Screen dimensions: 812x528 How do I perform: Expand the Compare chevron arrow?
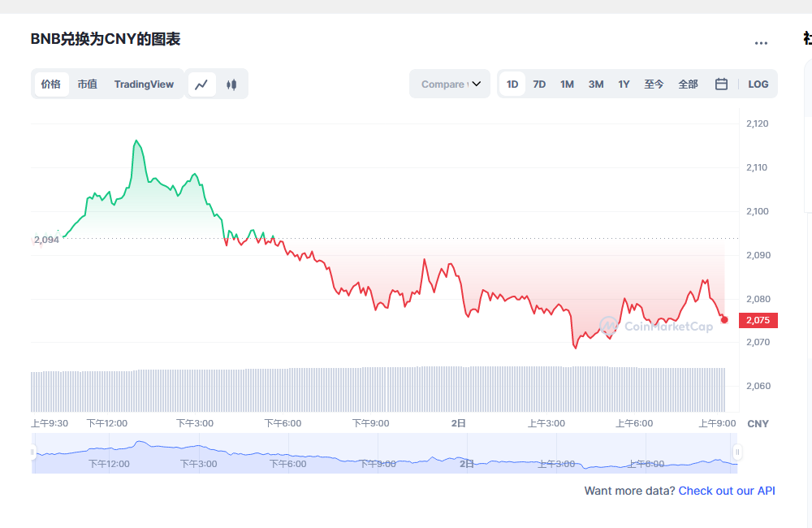(477, 84)
